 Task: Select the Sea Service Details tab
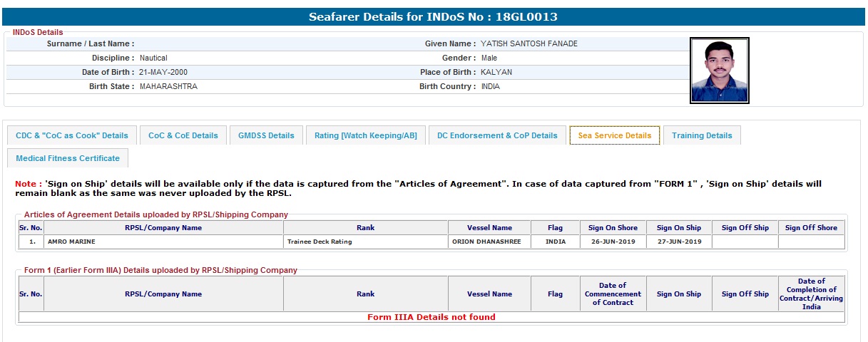[614, 135]
